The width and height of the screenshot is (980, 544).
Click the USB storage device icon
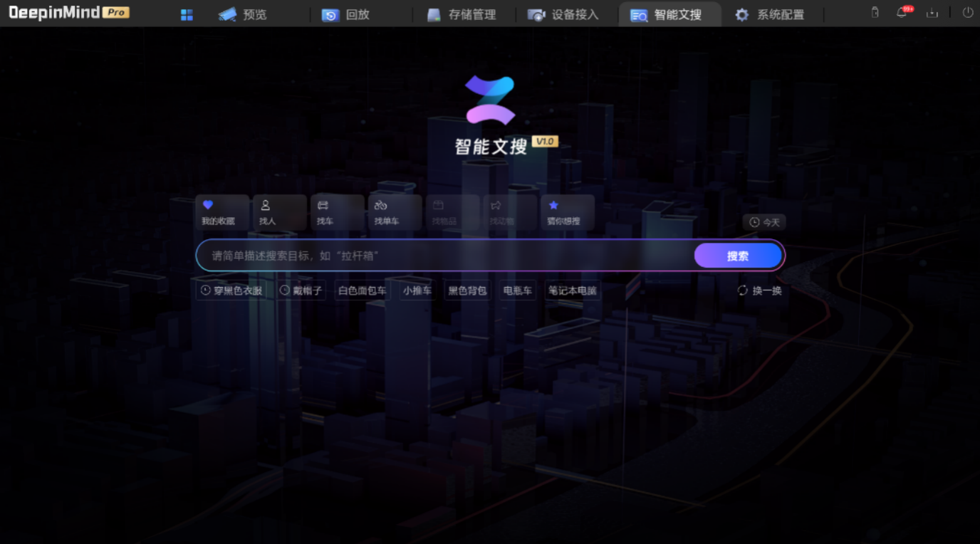875,12
